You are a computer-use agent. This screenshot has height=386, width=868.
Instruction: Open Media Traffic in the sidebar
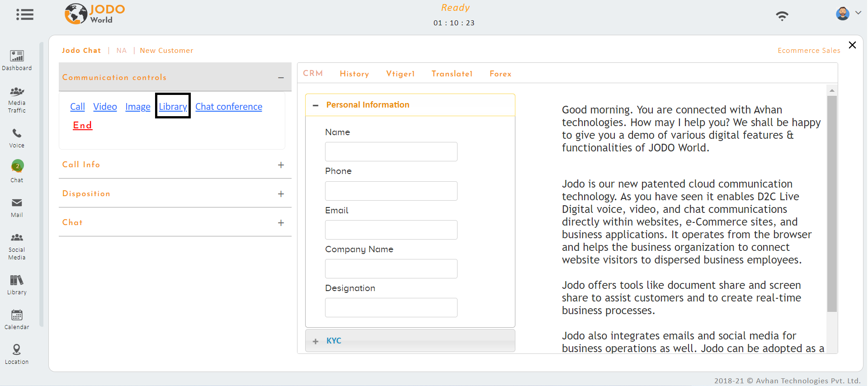(17, 100)
